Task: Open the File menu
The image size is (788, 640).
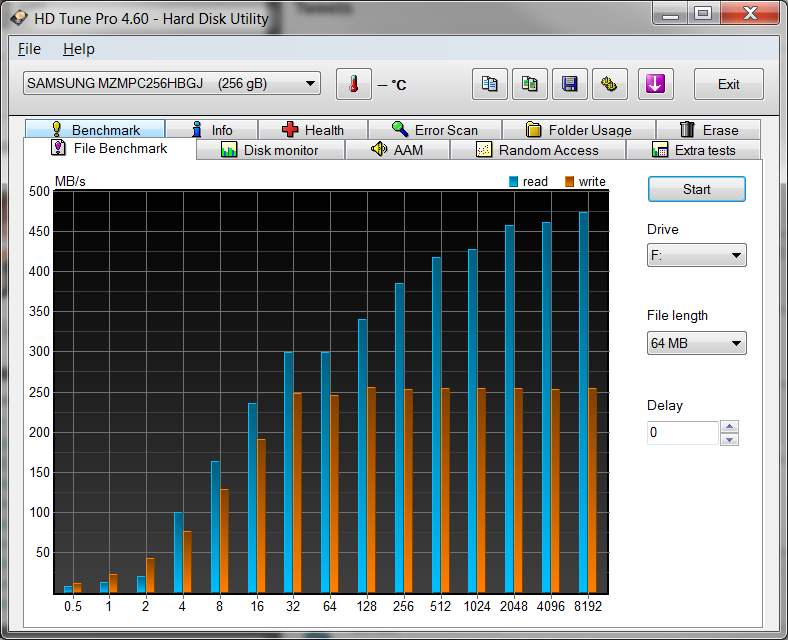Action: point(29,49)
